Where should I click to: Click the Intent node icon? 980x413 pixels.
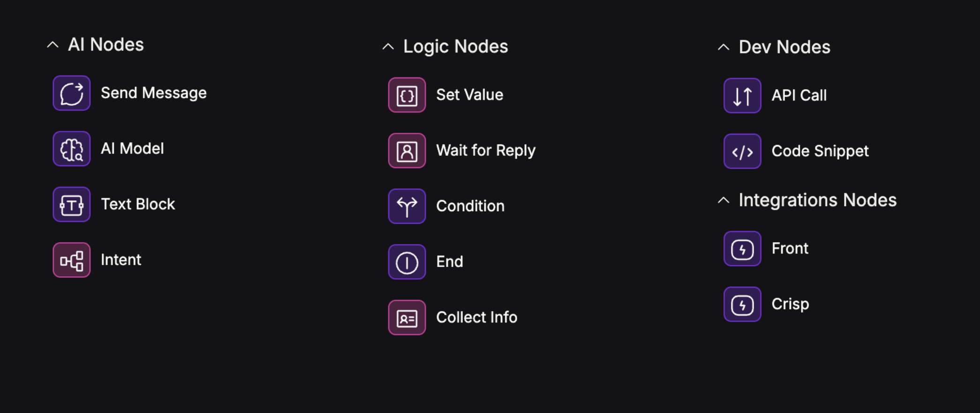click(x=71, y=260)
